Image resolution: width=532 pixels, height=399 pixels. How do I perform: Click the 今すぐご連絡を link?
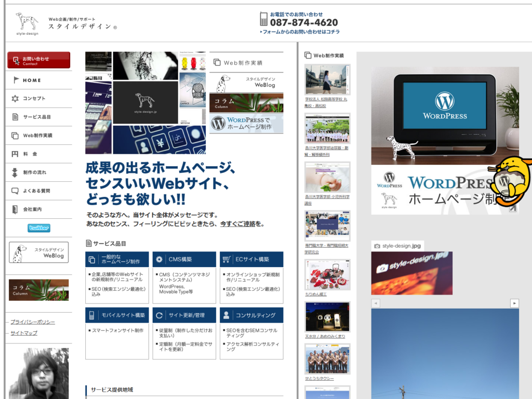[x=242, y=224]
